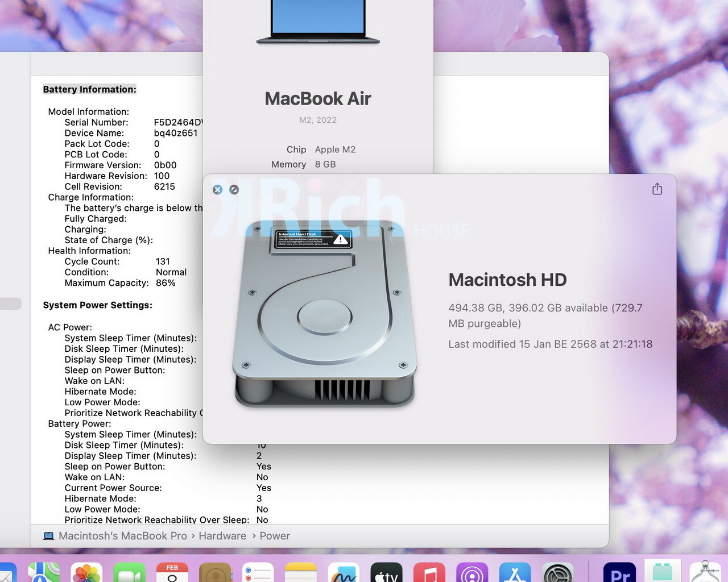Click the round slashed button next to Quick Look close
728x582 pixels.
(234, 189)
